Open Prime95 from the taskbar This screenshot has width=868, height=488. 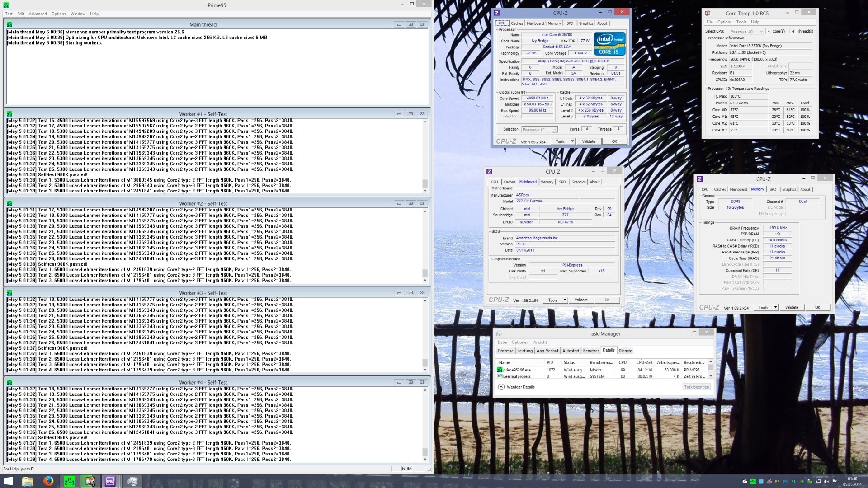coord(69,481)
